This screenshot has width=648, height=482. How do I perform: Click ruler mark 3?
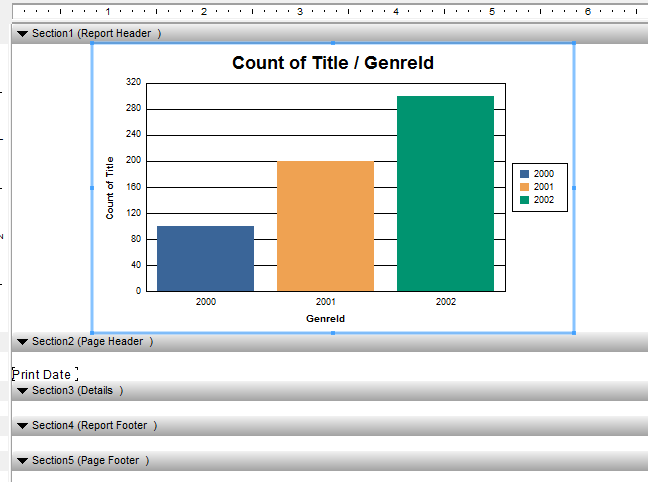[300, 12]
